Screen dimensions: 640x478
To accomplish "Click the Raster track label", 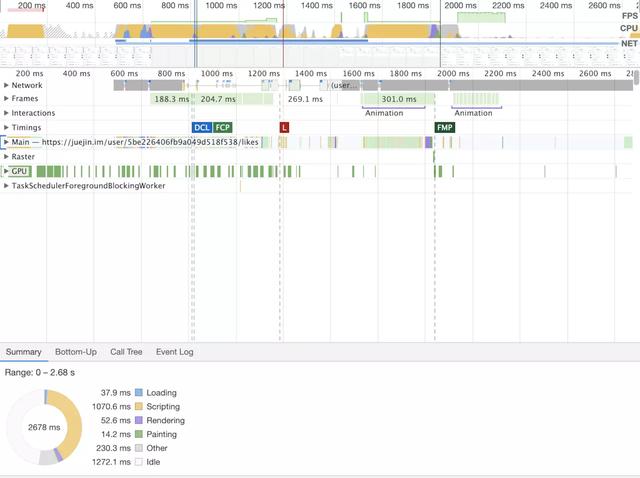I will pos(23,157).
